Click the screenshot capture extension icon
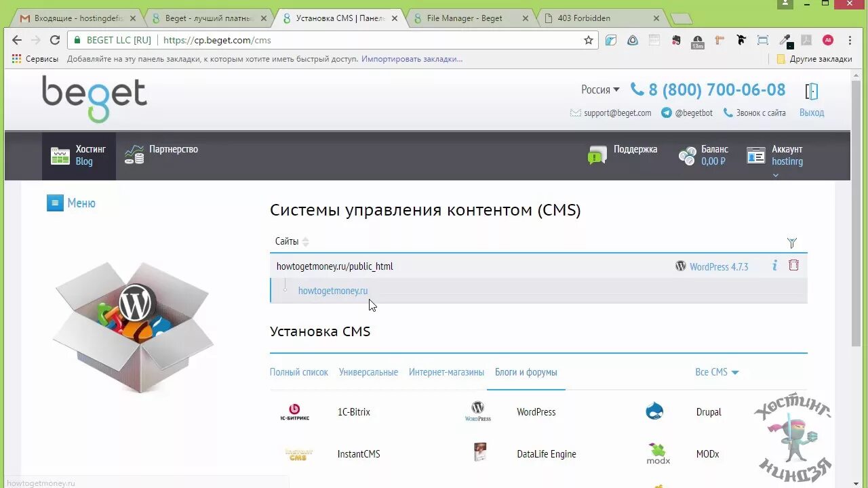This screenshot has width=868, height=488. pyautogui.click(x=763, y=40)
